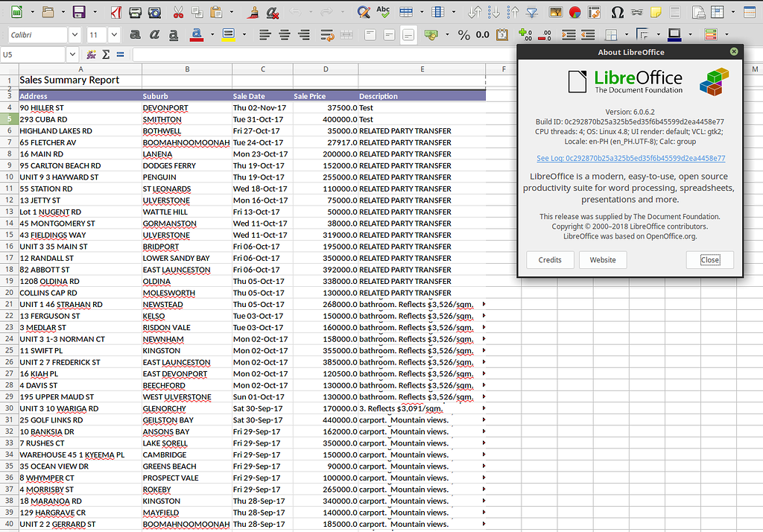Click the Sum sigma icon
This screenshot has height=532, width=763.
(106, 54)
